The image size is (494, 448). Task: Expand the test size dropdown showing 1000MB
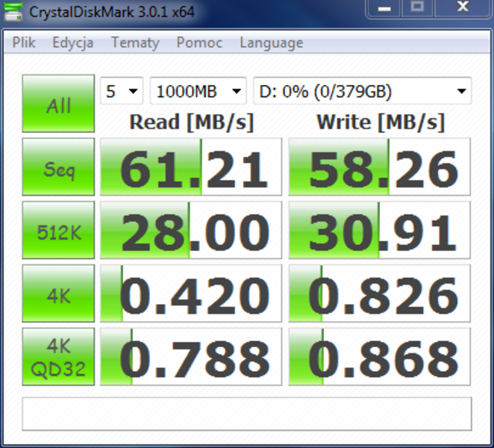(198, 91)
